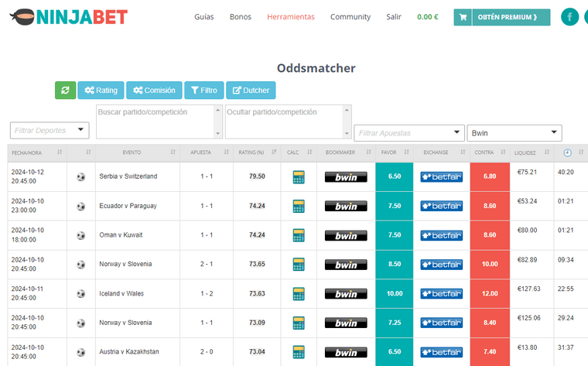Open calculator for Ecuador v Paraguay
Image resolution: width=588 pixels, height=366 pixels.
[x=299, y=207]
